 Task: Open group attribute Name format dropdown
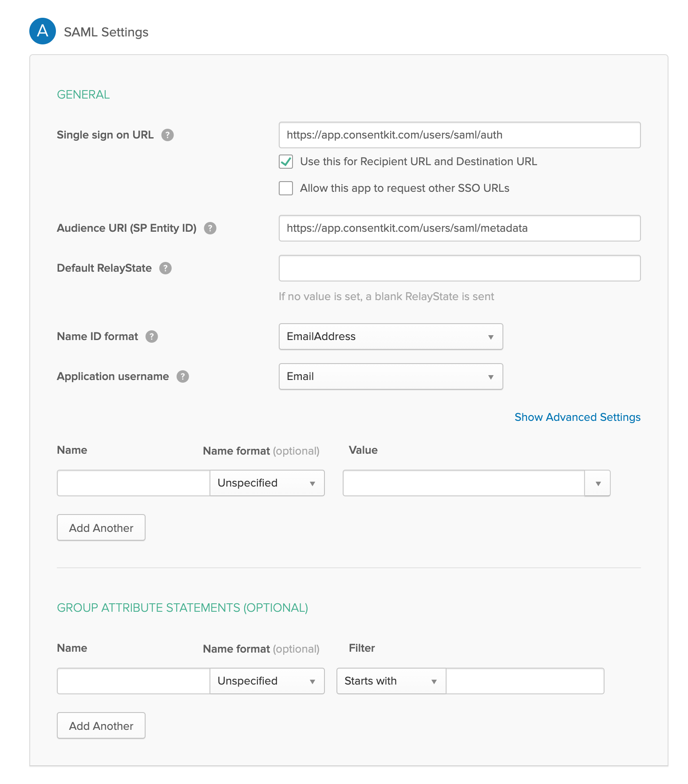(267, 681)
